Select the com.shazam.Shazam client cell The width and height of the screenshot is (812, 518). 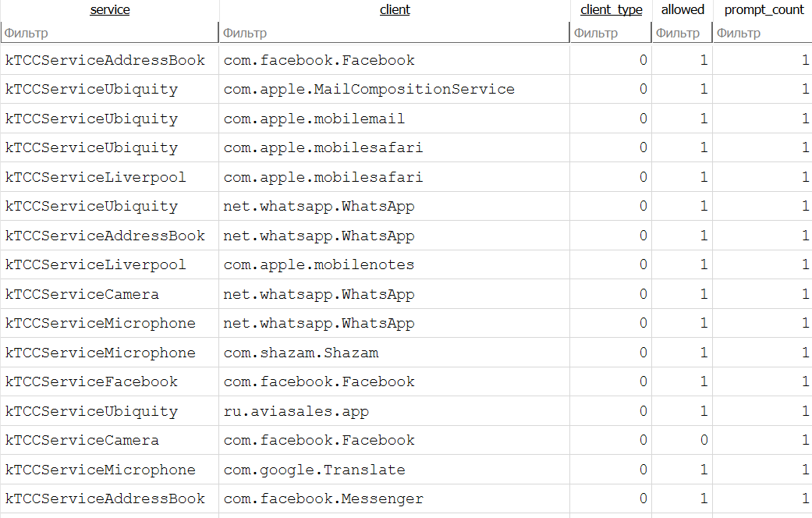click(301, 353)
